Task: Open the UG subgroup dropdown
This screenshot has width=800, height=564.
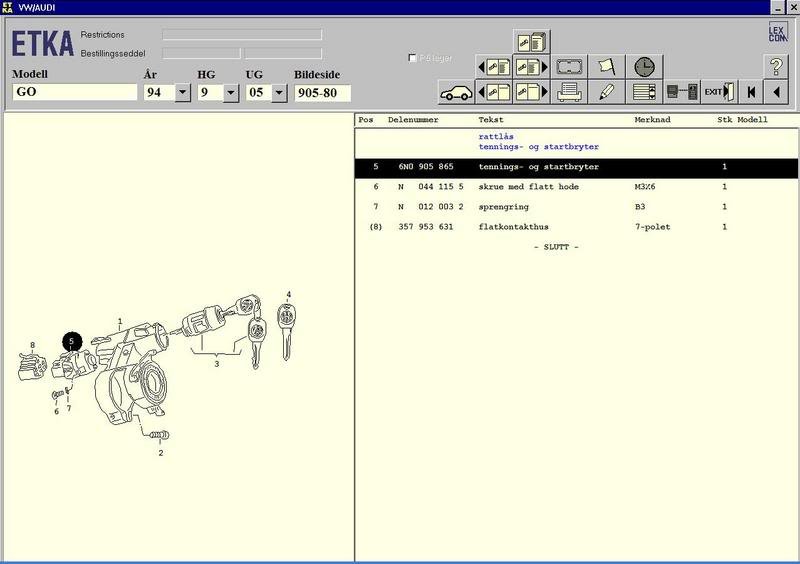Action: point(278,93)
